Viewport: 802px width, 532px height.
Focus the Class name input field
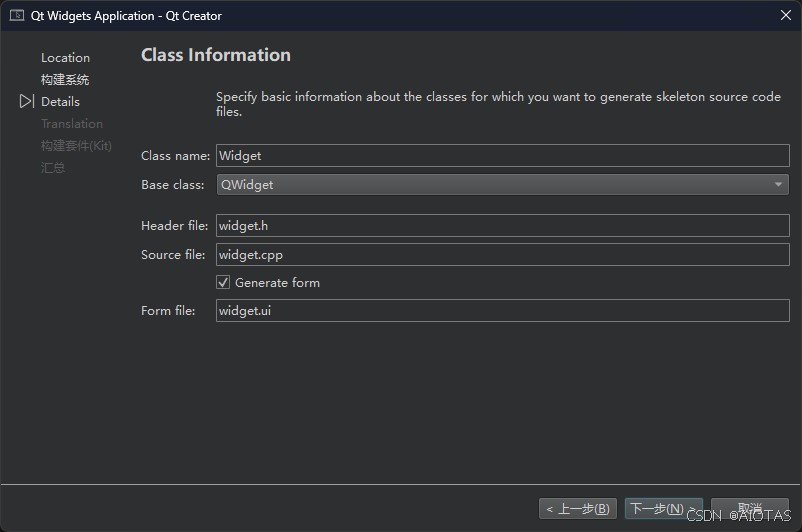502,155
